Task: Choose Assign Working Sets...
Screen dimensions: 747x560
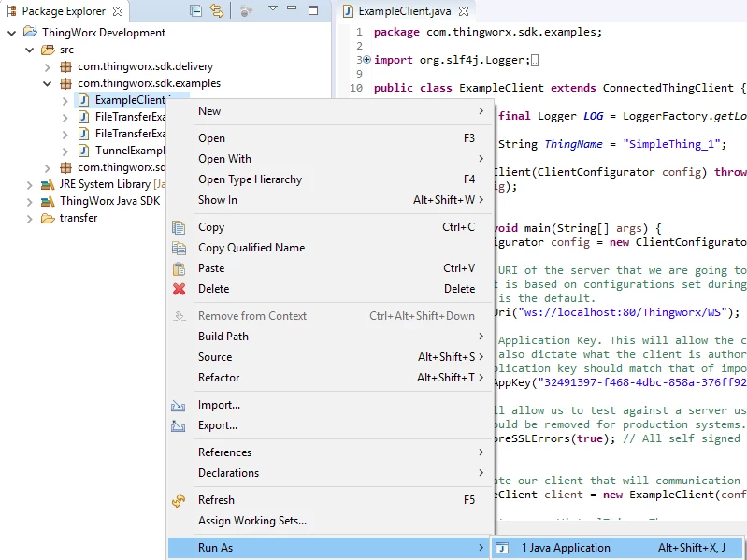Action: point(330,521)
